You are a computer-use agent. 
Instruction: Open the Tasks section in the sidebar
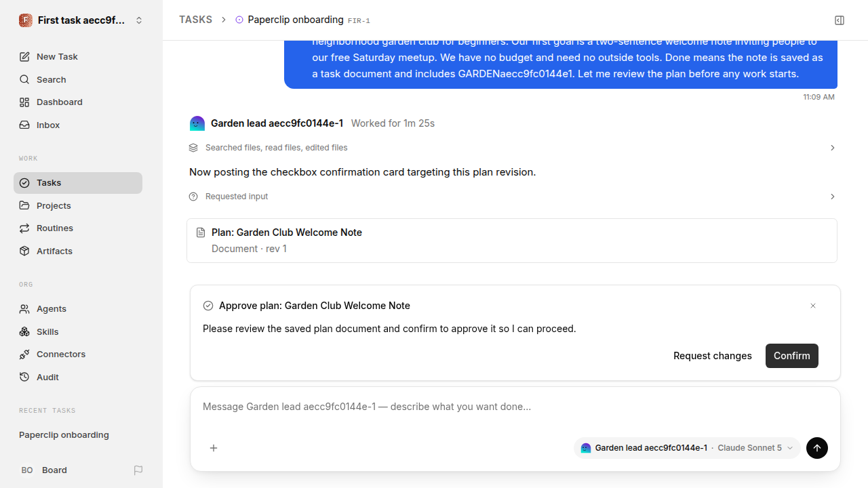click(x=78, y=183)
